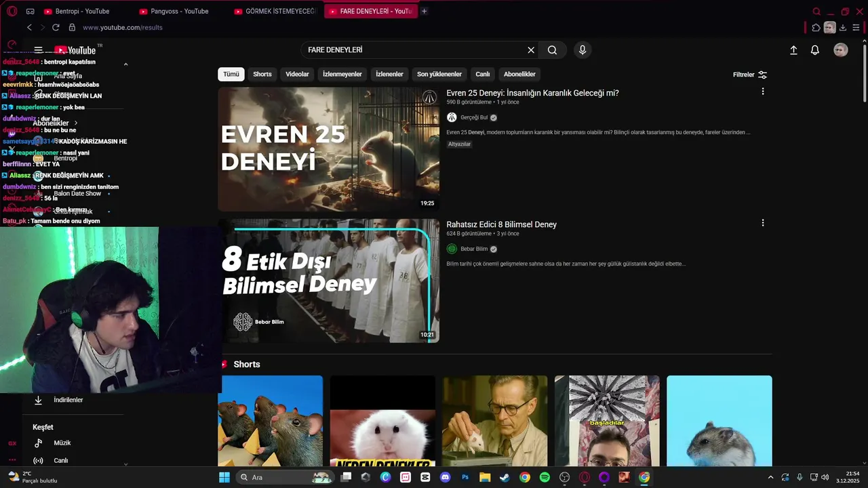Go to YouTube home via the logo
The image size is (868, 488).
pos(76,50)
